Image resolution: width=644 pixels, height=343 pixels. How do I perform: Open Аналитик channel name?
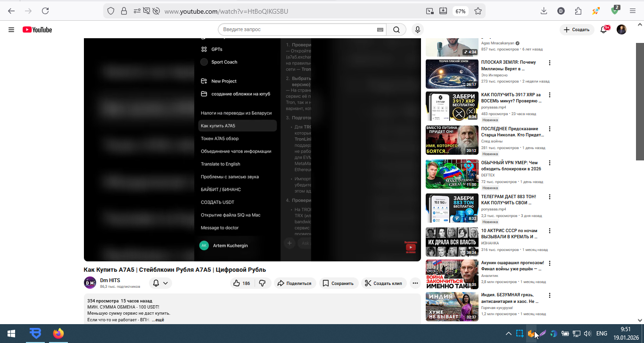point(490,275)
